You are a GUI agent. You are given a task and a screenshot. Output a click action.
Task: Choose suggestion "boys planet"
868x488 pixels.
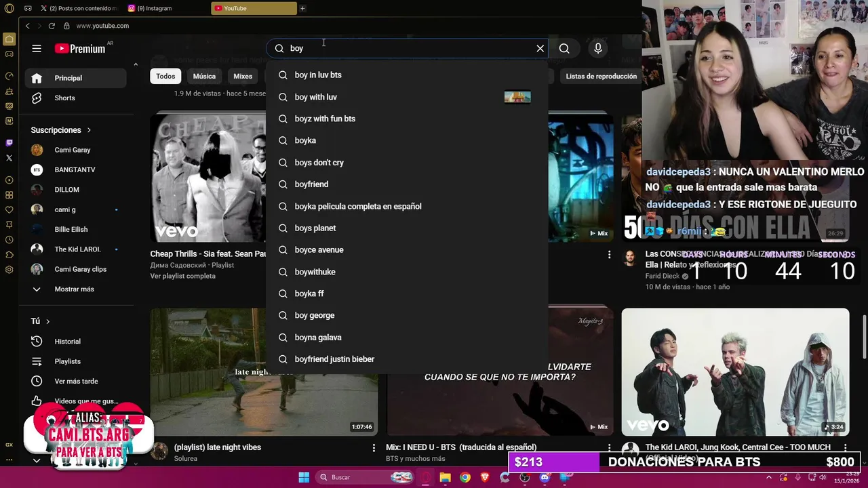407,228
